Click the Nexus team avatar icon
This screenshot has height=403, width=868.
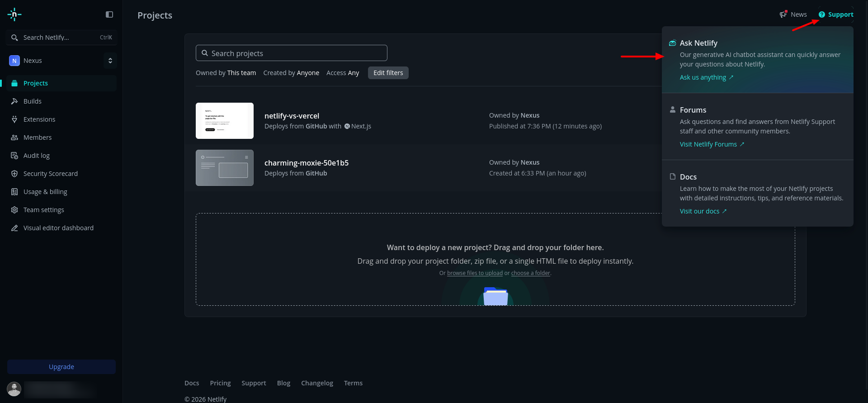click(14, 61)
